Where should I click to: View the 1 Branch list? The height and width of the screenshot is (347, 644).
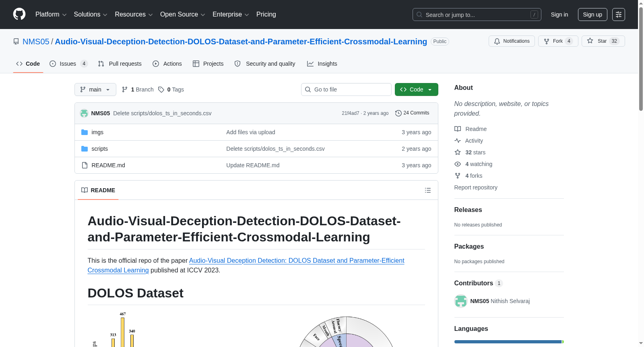pyautogui.click(x=138, y=89)
